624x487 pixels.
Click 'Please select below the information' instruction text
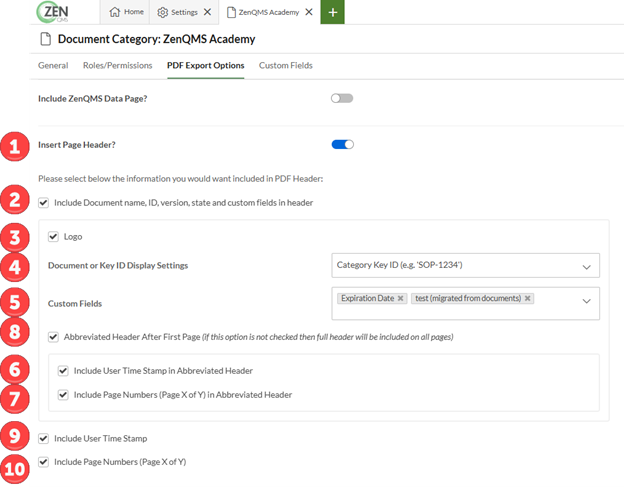180,179
